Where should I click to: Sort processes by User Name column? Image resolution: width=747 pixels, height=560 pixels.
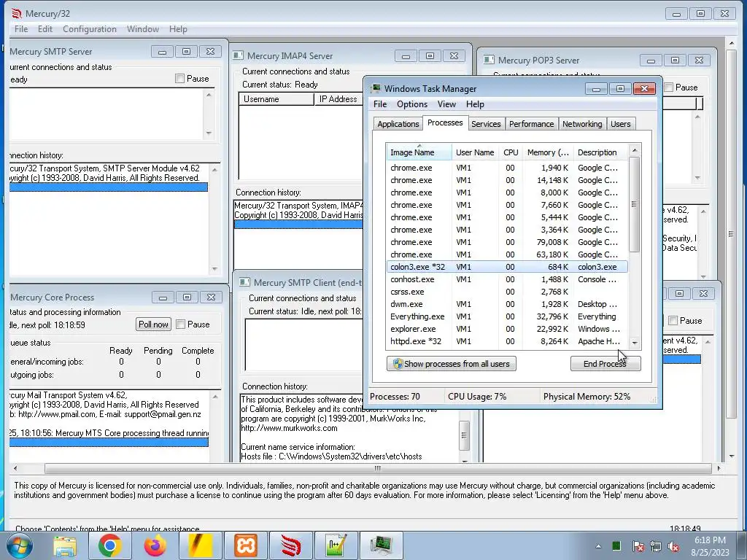475,152
